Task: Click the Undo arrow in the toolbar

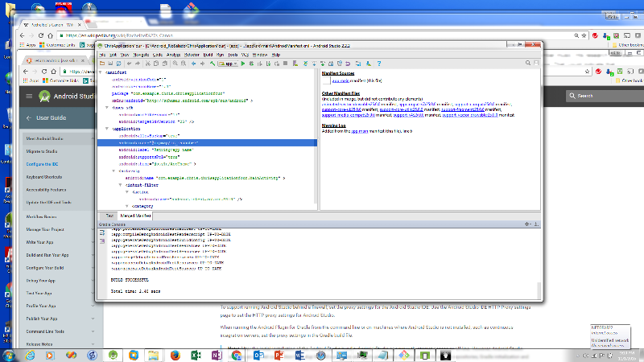Action: 129,64
